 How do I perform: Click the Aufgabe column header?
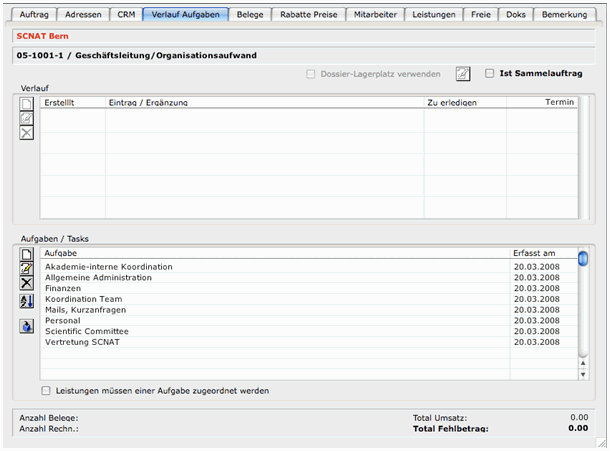(x=275, y=254)
